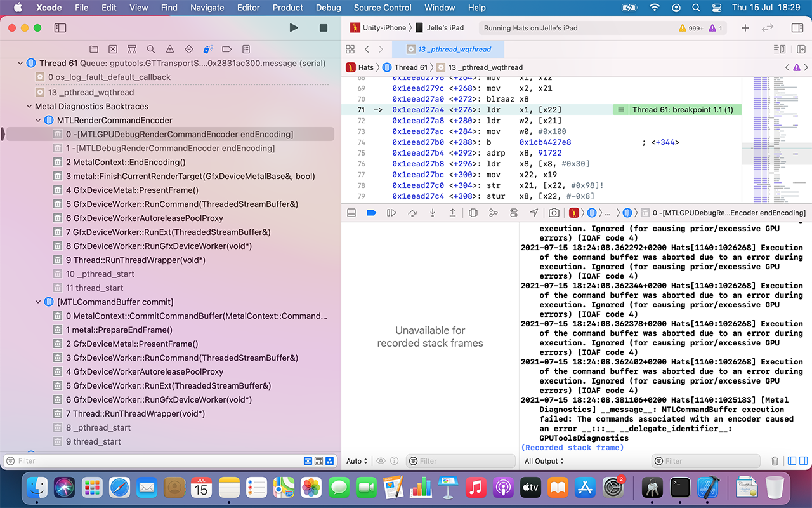Toggle the left navigator sidebar
This screenshot has height=508, width=812.
coord(60,28)
